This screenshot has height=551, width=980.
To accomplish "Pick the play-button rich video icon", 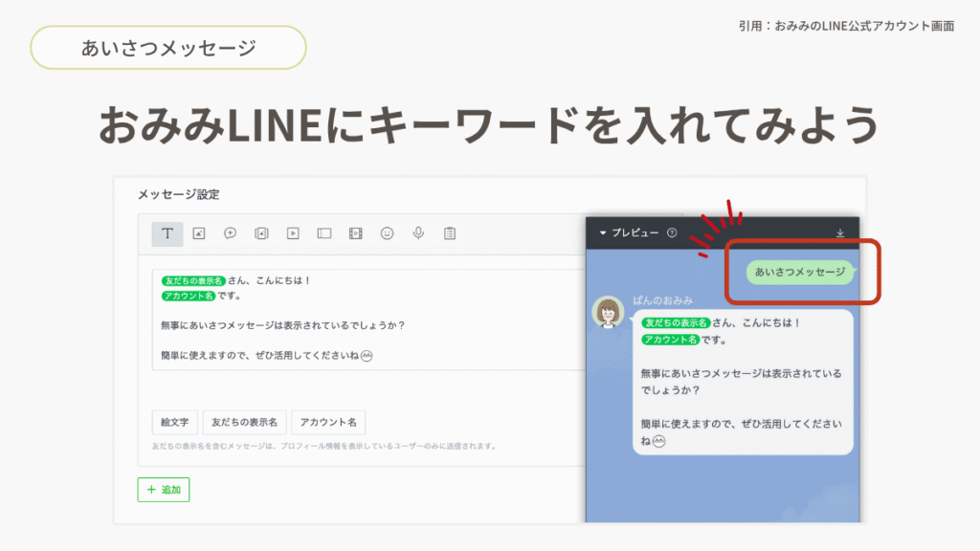I will [293, 232].
